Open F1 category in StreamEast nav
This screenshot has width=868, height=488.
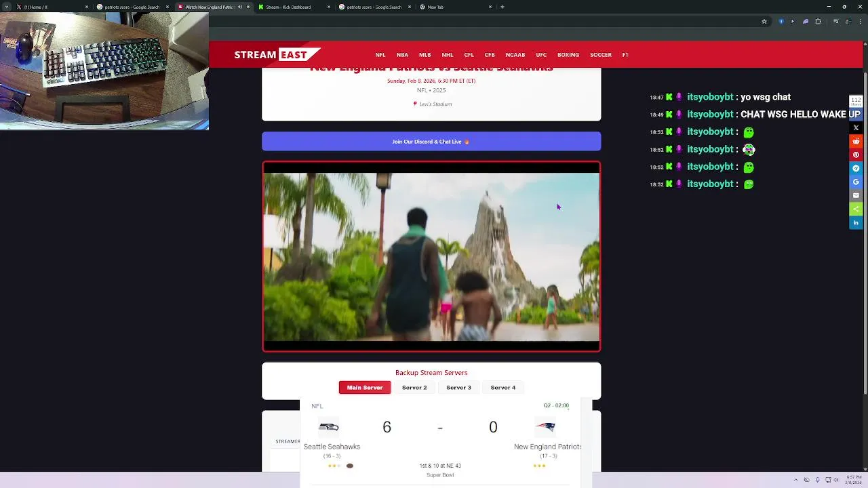[x=625, y=55]
